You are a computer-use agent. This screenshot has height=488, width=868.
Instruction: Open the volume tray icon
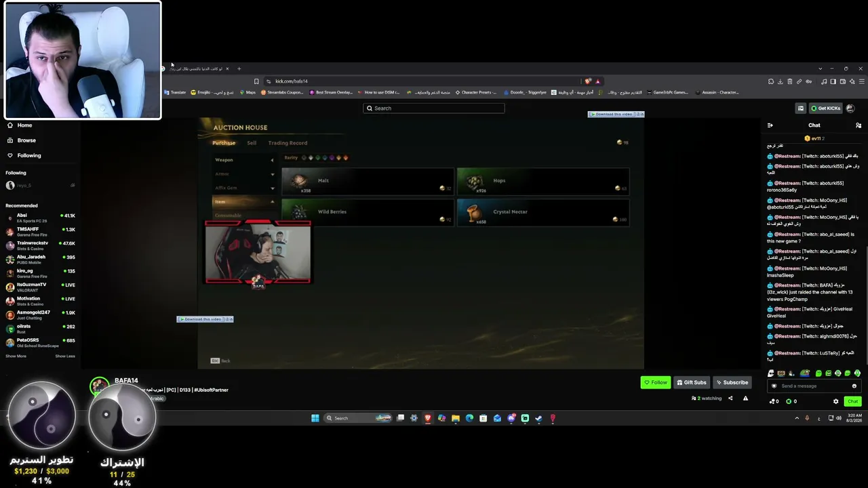[x=839, y=418]
